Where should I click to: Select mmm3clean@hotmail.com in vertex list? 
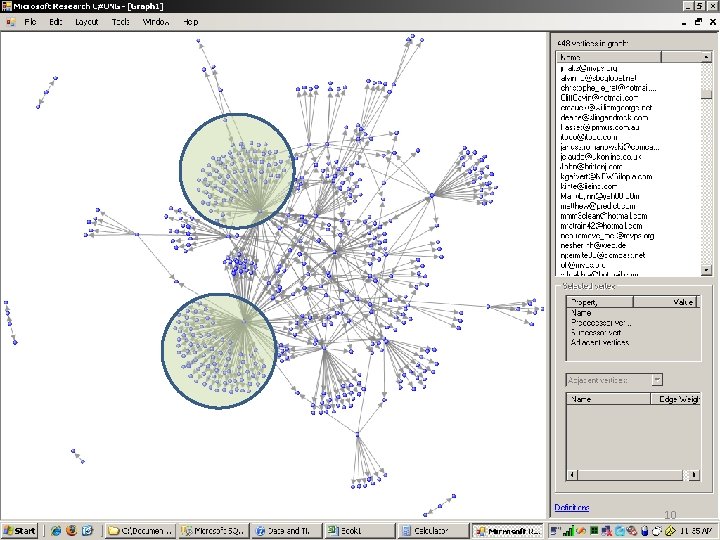[x=603, y=216]
